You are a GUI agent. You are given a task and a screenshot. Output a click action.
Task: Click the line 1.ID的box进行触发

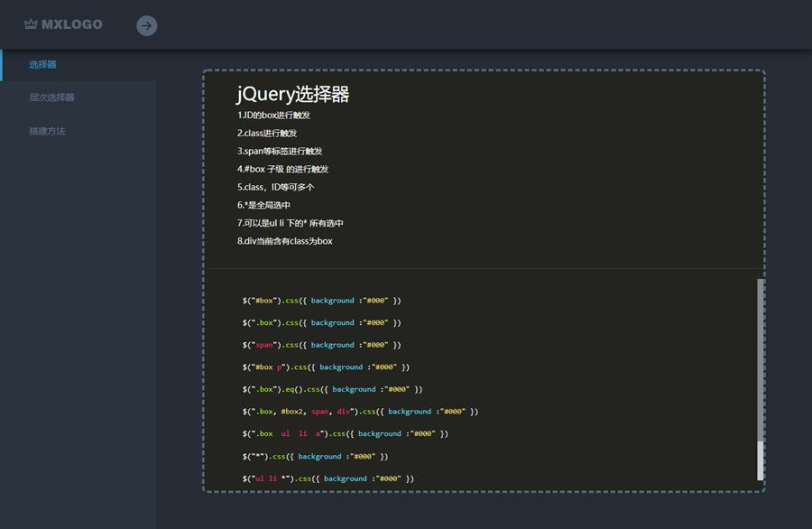point(274,116)
